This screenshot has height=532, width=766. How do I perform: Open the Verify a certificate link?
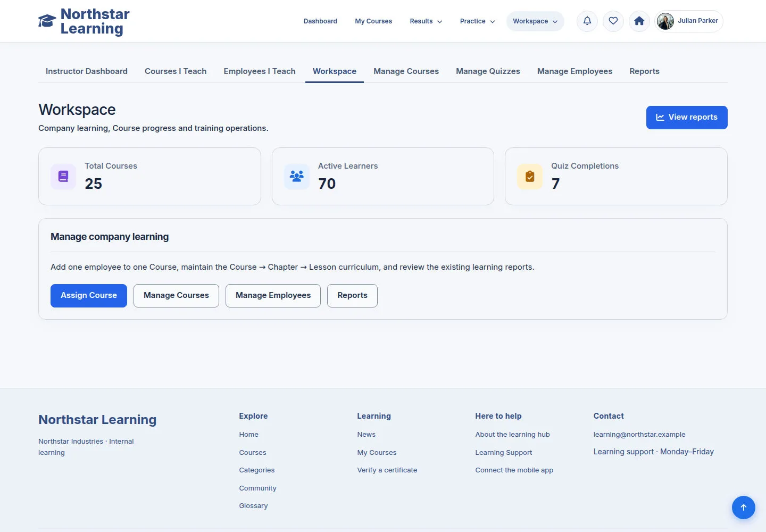point(387,470)
